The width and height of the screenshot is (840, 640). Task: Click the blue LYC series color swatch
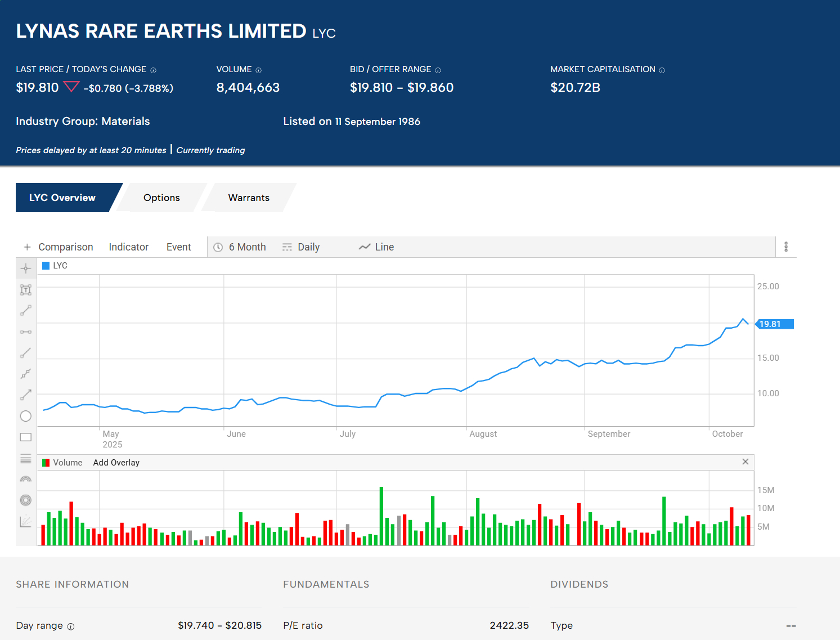(x=46, y=266)
